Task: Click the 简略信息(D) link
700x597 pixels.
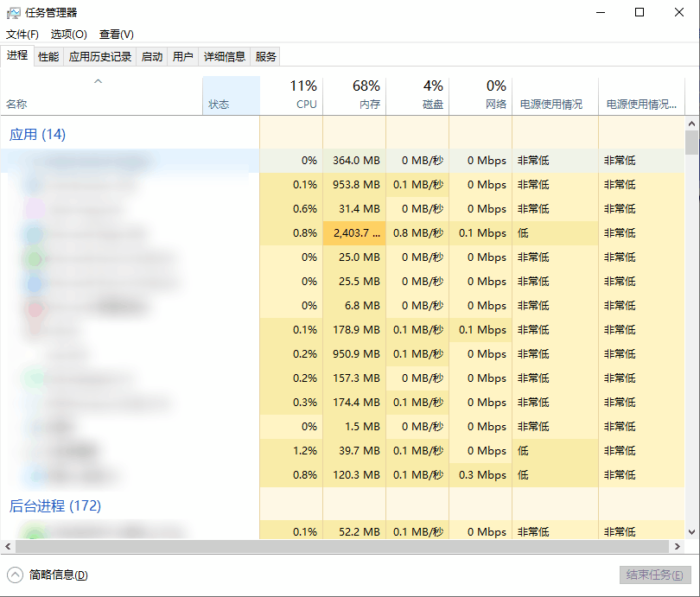Action: [59, 575]
